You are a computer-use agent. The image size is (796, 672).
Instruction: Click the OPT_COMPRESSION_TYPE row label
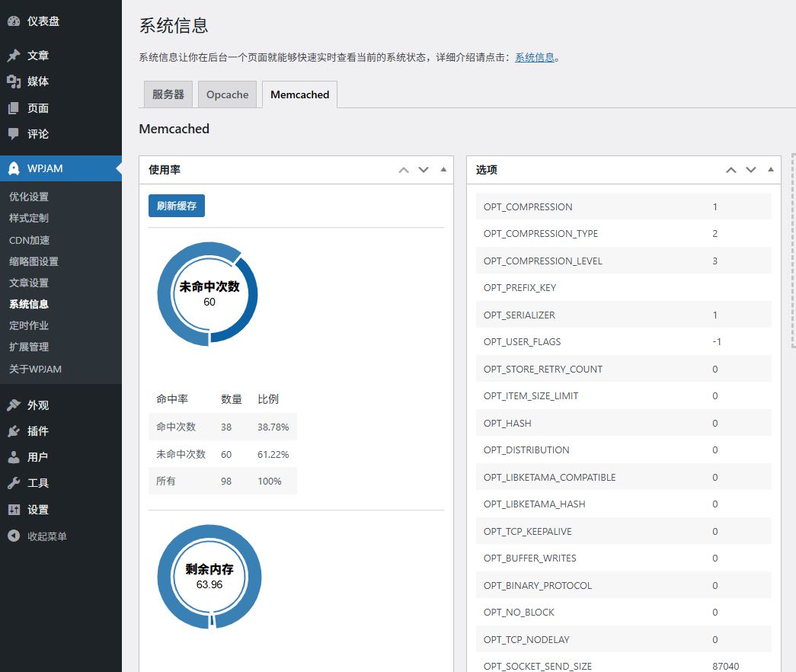[x=541, y=234]
